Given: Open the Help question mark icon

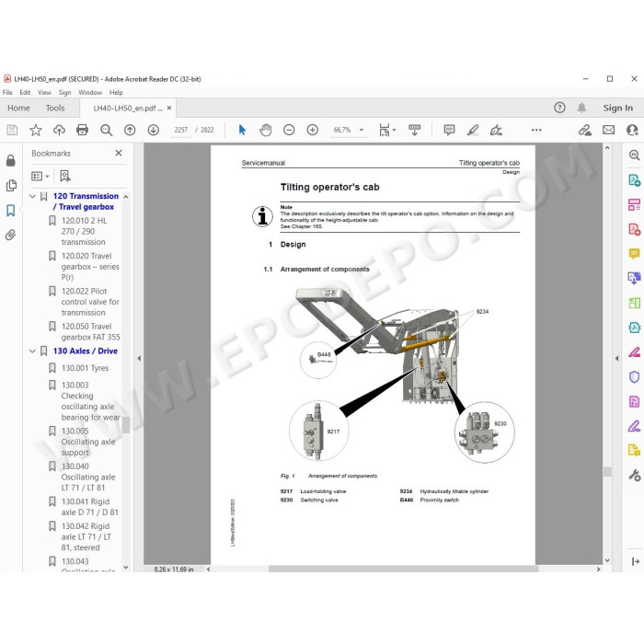Looking at the screenshot, I should pyautogui.click(x=559, y=108).
